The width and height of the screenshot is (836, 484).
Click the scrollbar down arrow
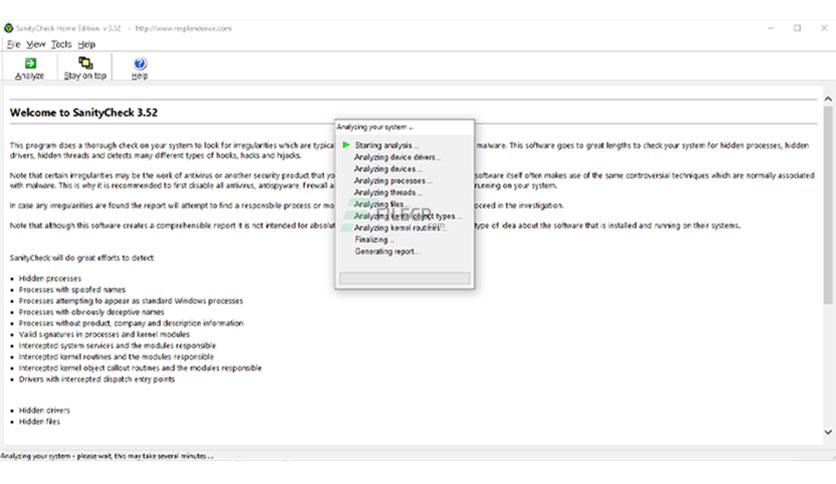[828, 432]
